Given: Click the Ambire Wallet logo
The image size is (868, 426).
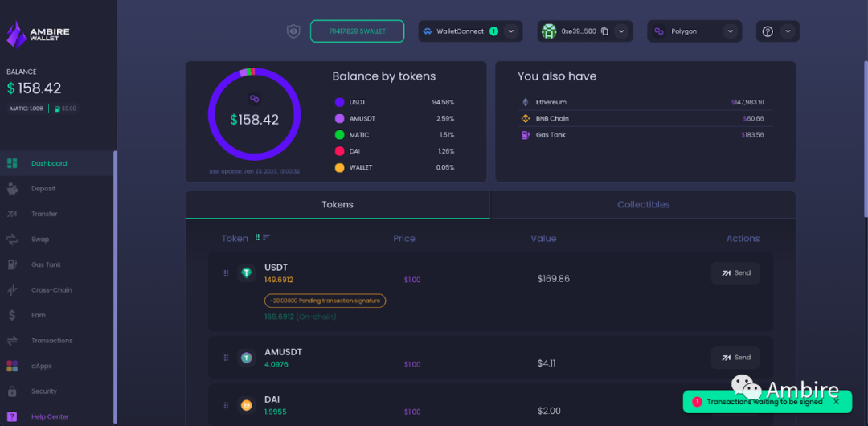Looking at the screenshot, I should click(x=38, y=35).
